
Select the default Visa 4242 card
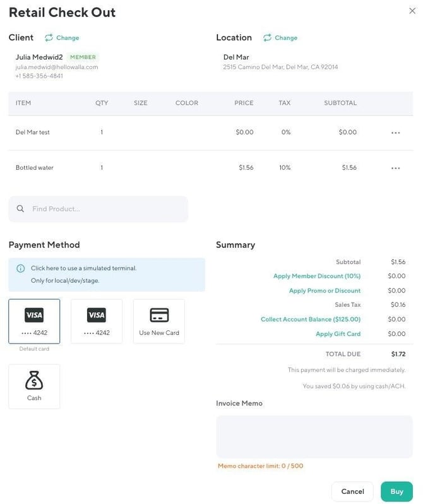click(x=34, y=321)
